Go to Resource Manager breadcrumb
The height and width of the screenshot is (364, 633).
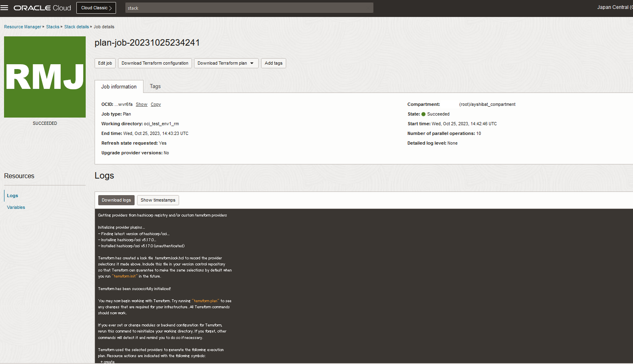[23, 27]
